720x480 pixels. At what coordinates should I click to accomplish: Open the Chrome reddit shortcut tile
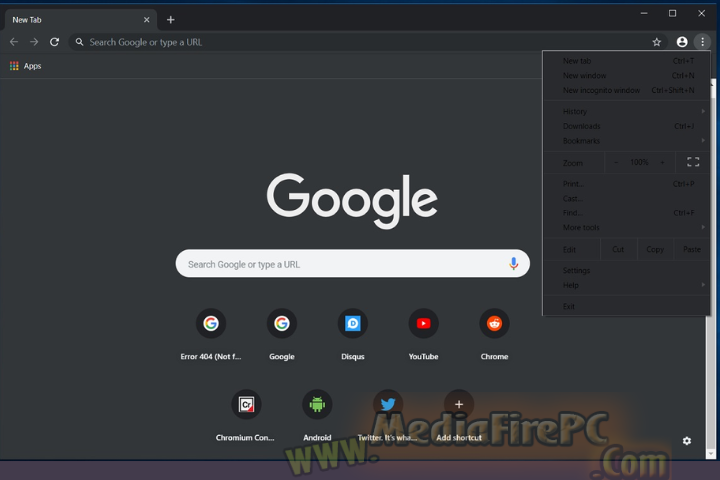(x=495, y=334)
